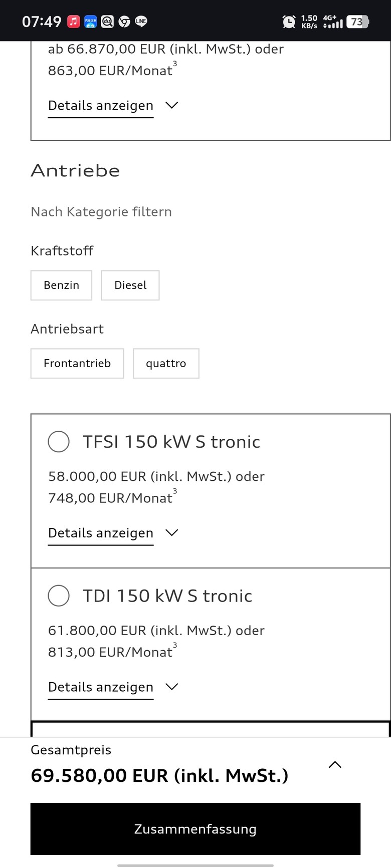Toggle the Diesel fuel filter

pos(130,285)
